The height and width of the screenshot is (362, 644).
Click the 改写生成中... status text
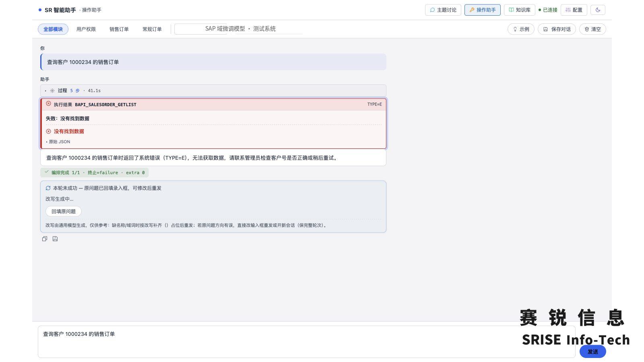click(60, 199)
